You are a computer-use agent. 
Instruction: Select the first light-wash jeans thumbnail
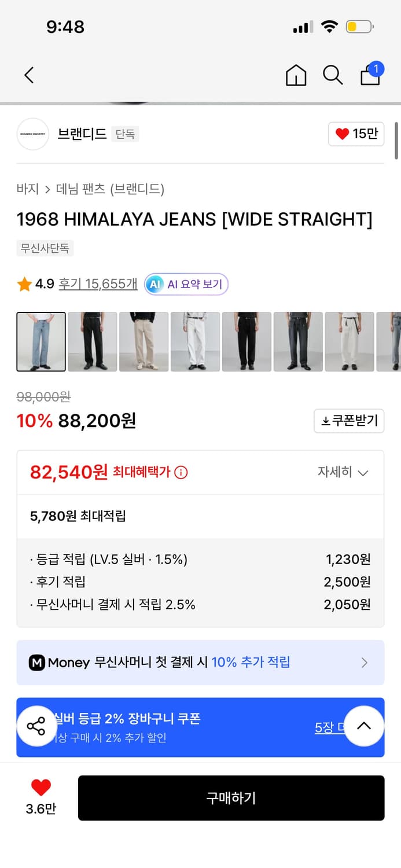(x=41, y=341)
